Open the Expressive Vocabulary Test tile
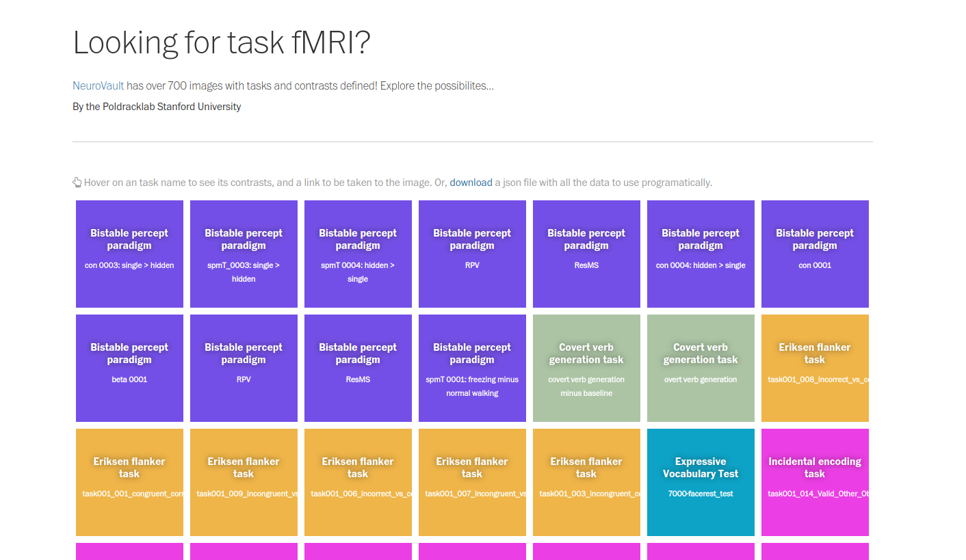 click(x=701, y=482)
